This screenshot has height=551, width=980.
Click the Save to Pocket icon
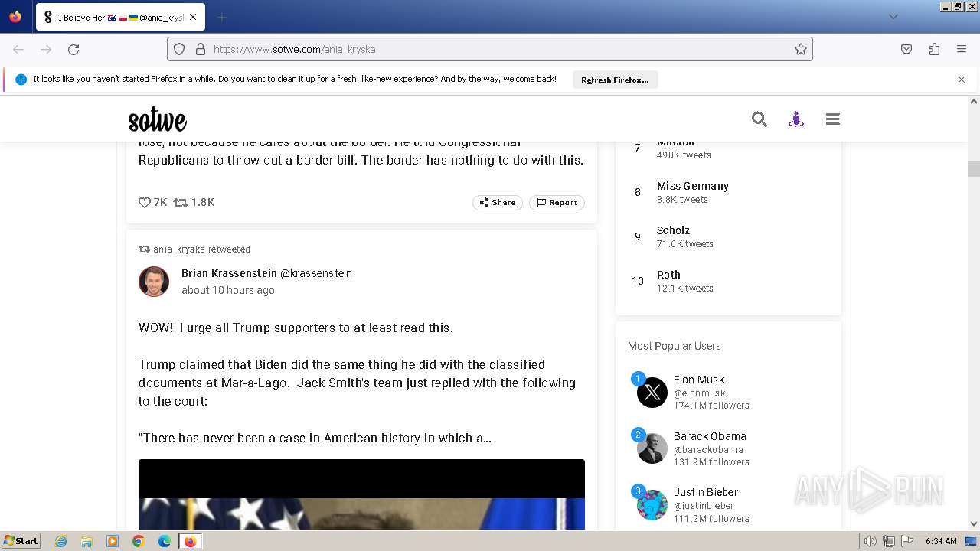pos(906,49)
